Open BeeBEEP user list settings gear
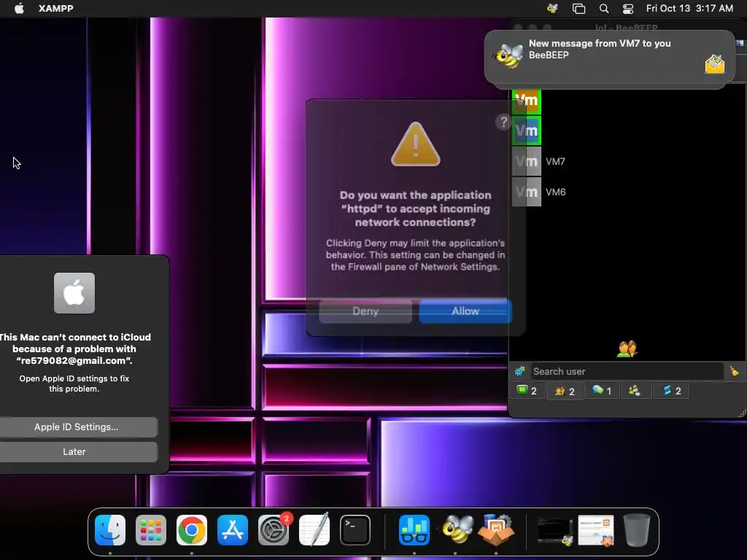This screenshot has width=747, height=560. [x=519, y=371]
